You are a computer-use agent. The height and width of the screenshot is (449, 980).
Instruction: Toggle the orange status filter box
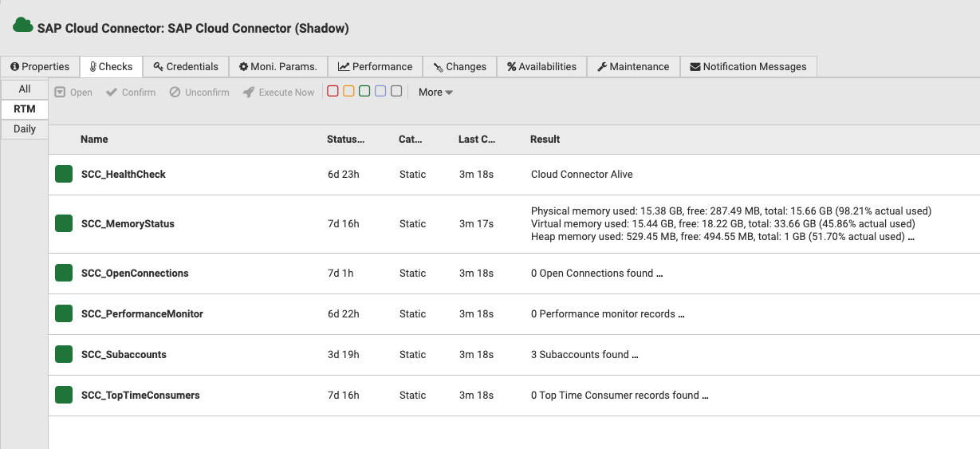coord(348,92)
